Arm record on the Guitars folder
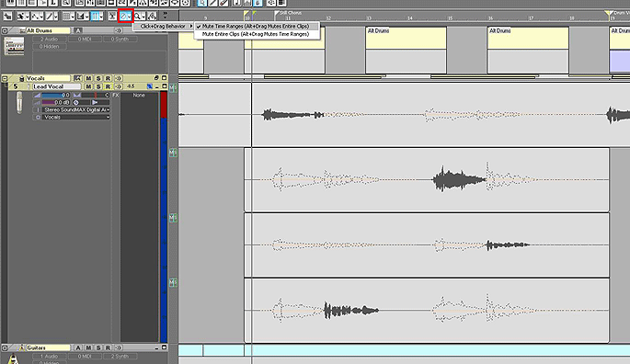The image size is (630, 364). 109,348
